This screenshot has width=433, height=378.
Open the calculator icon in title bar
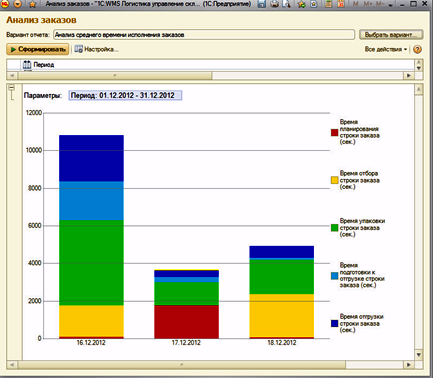point(328,4)
